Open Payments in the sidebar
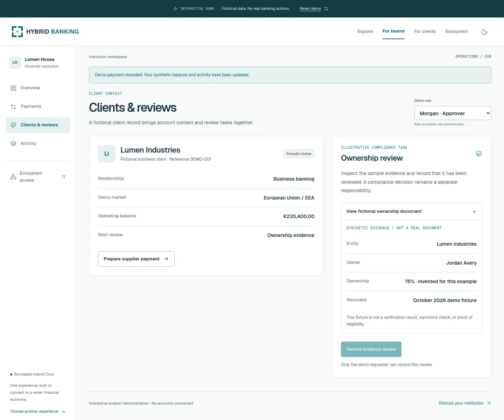The width and height of the screenshot is (504, 420). tap(38, 106)
